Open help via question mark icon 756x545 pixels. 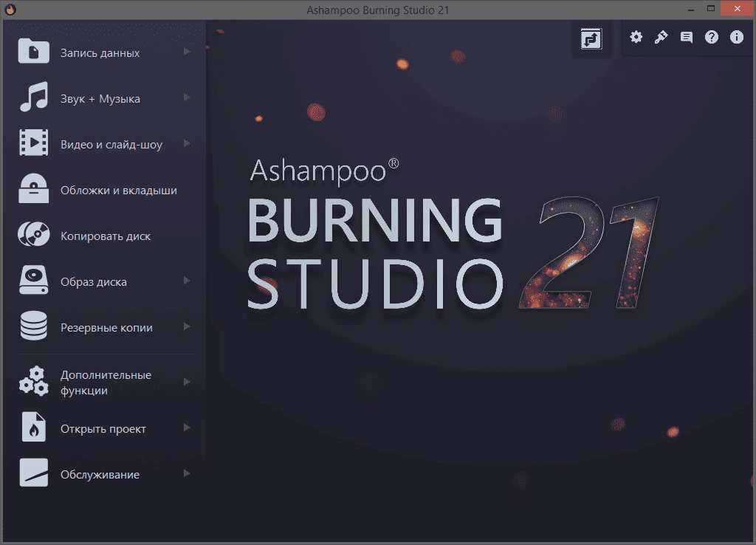(712, 37)
